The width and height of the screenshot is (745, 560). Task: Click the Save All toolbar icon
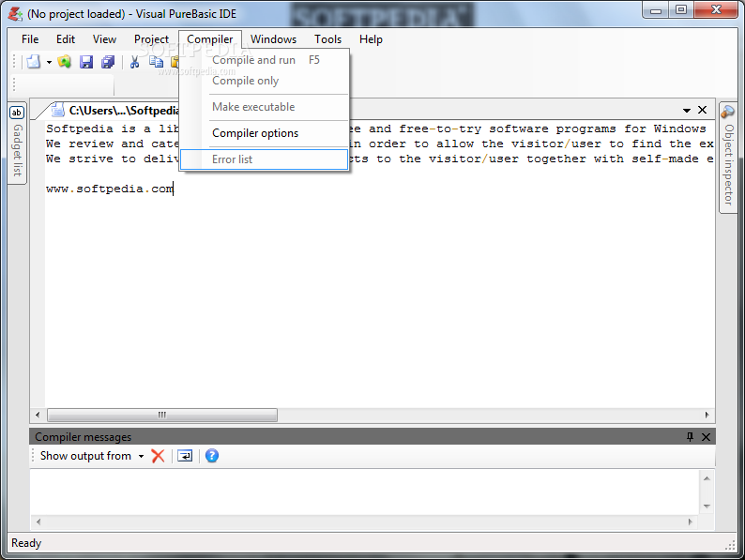(108, 62)
